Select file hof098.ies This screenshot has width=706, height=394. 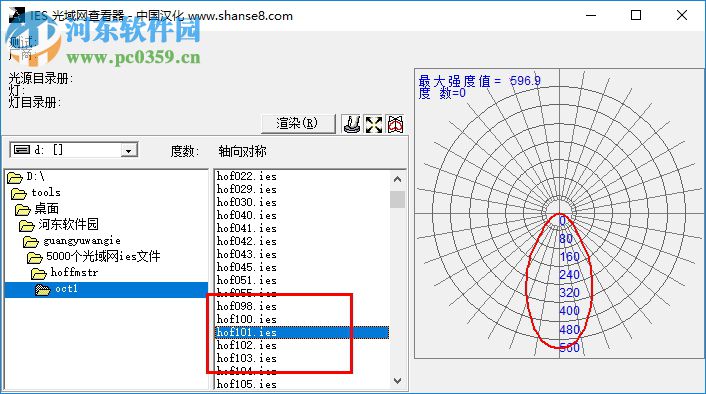(247, 306)
